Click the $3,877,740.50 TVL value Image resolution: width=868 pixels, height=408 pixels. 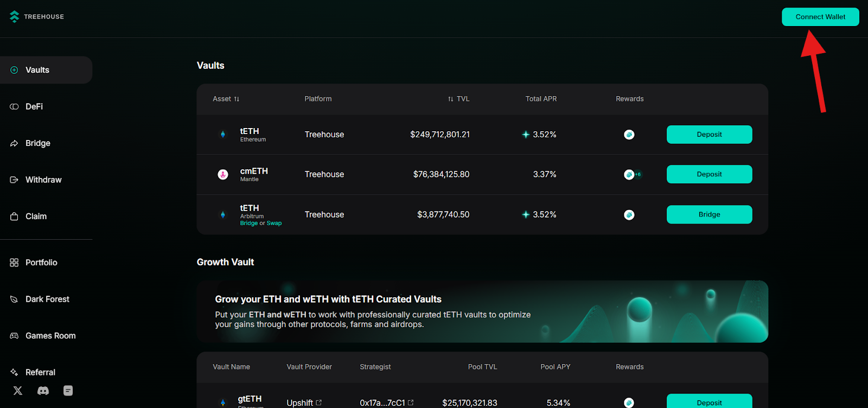click(x=443, y=215)
